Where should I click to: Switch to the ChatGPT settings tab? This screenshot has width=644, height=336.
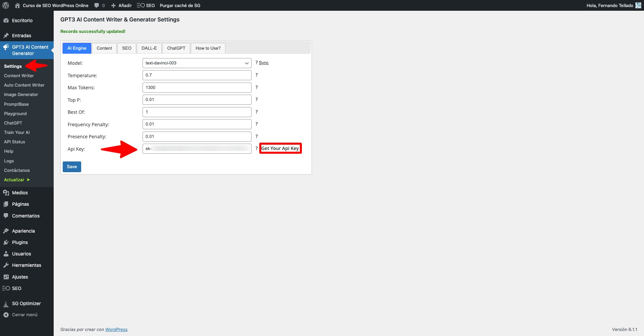coord(176,48)
